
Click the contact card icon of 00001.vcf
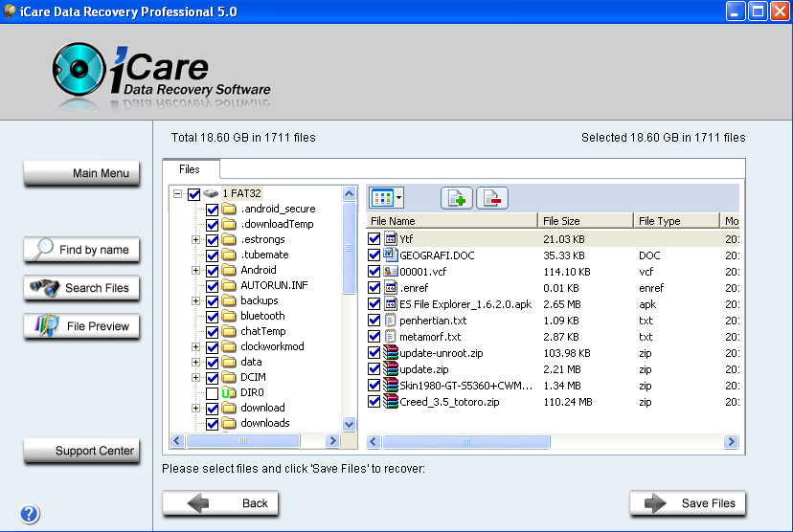[x=390, y=272]
